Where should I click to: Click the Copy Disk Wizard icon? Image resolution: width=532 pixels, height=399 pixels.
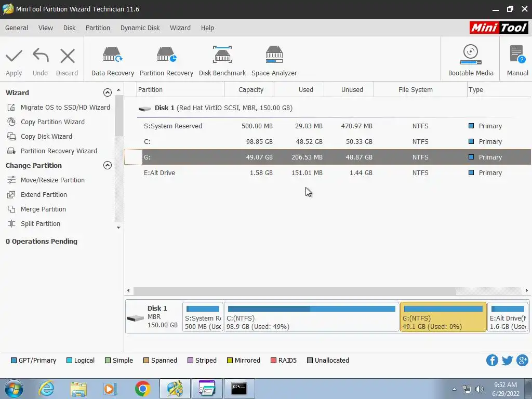pyautogui.click(x=11, y=137)
